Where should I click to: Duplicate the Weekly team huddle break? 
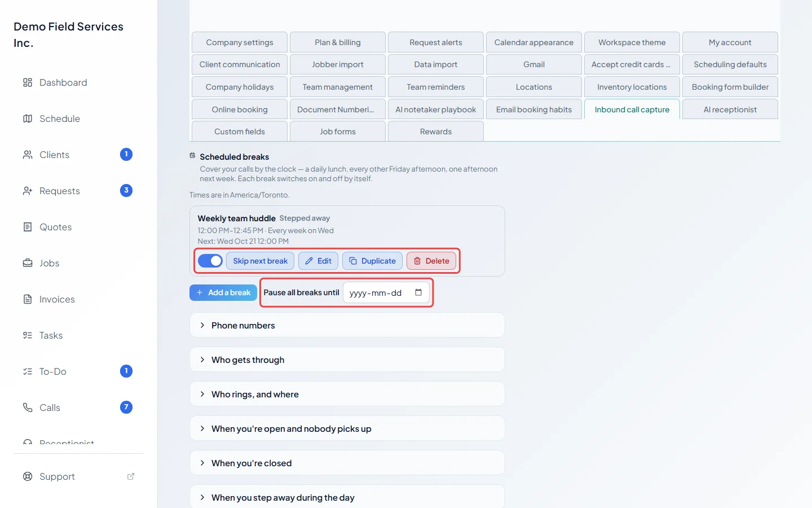point(373,261)
